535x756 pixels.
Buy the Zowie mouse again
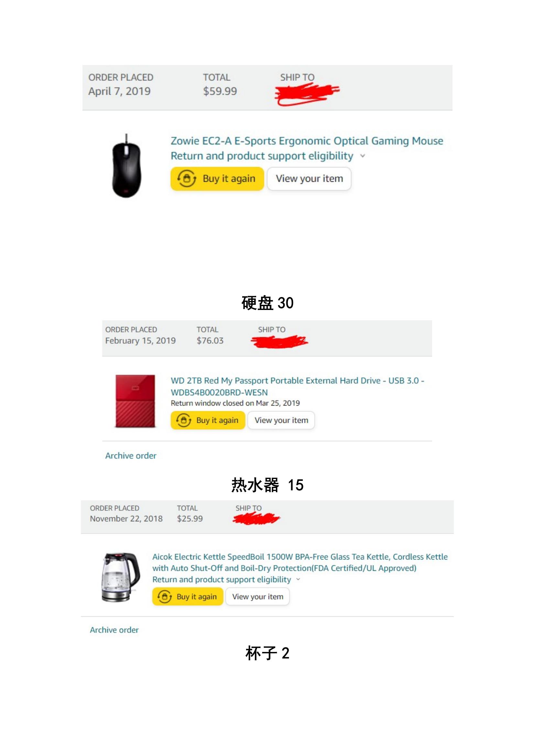pyautogui.click(x=217, y=178)
